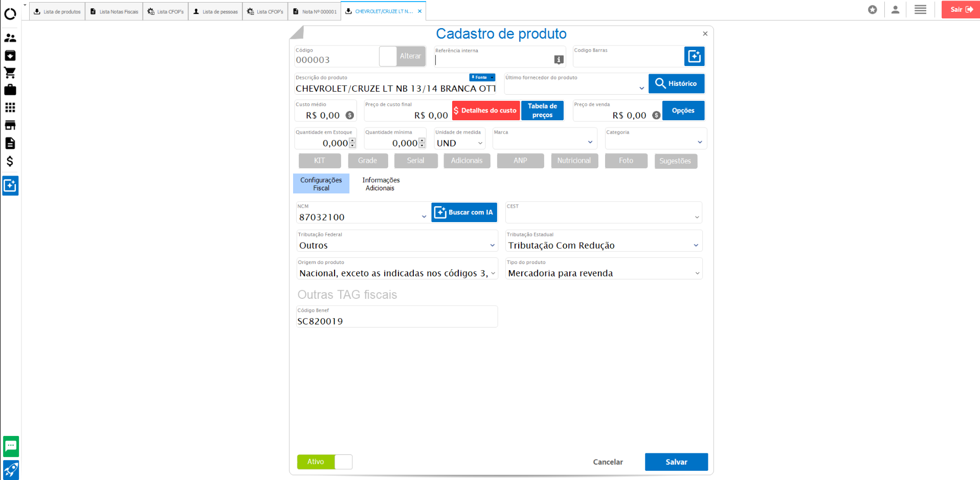Open the green chat support icon
Image resolution: width=980 pixels, height=480 pixels.
(x=11, y=446)
